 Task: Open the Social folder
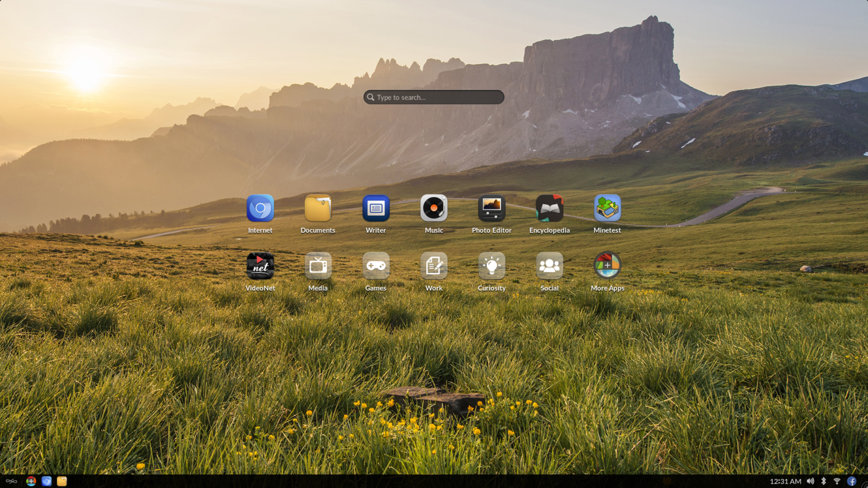(x=549, y=266)
